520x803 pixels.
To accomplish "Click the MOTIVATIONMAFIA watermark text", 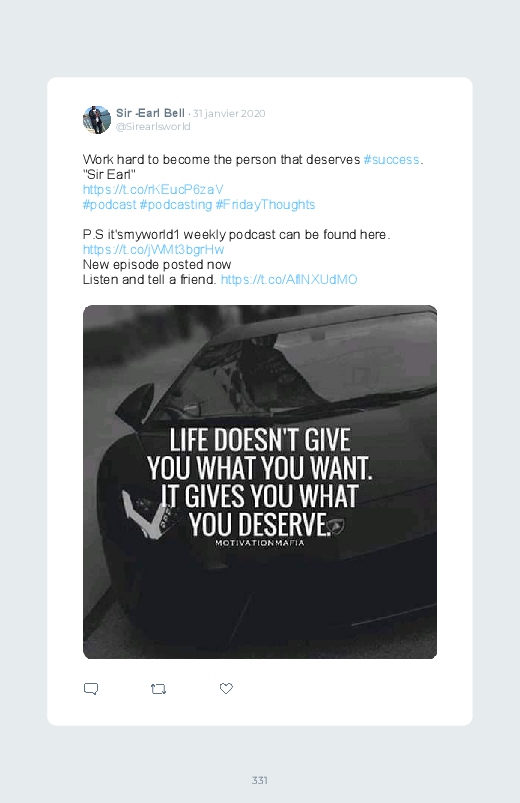I will 260,543.
